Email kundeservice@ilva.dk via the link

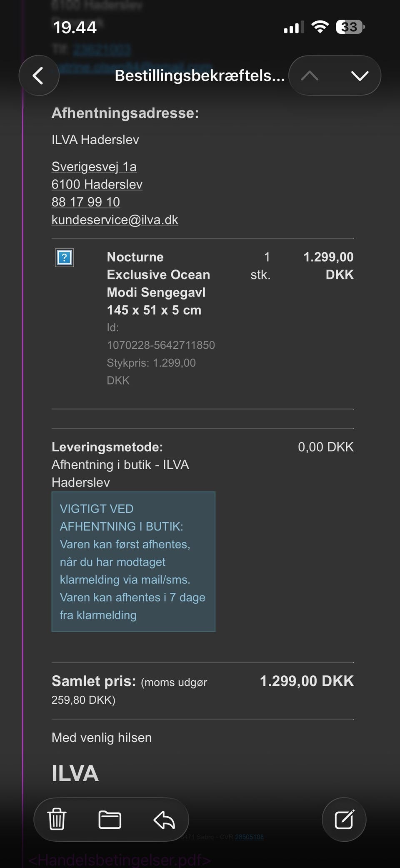pos(115,220)
